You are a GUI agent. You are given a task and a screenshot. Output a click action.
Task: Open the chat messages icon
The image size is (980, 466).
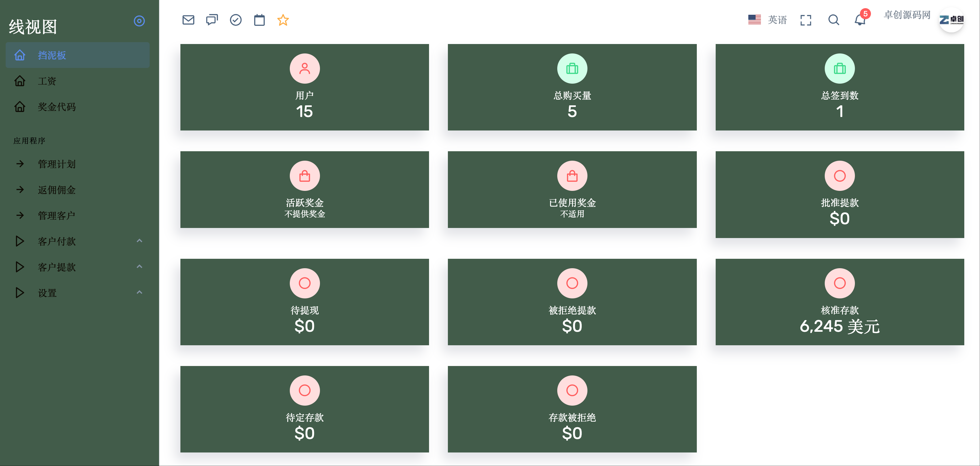coord(212,20)
